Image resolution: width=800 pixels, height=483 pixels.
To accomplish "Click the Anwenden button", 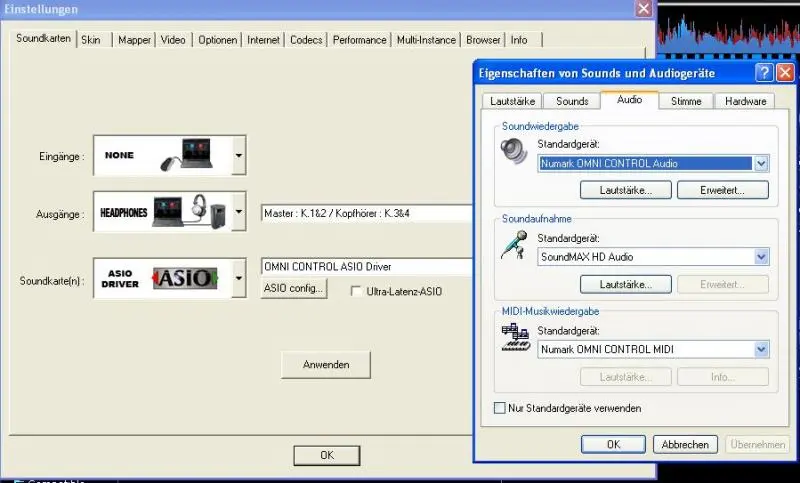I will point(326,365).
